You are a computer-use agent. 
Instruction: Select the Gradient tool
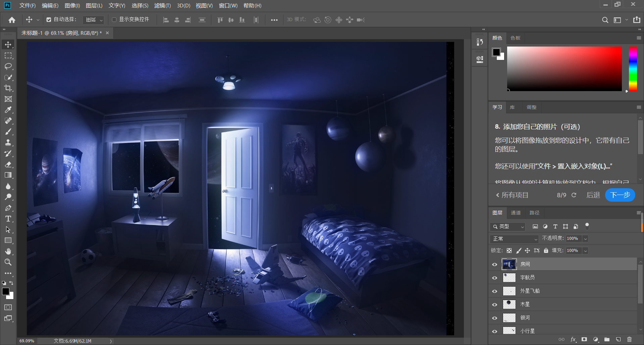coord(8,175)
